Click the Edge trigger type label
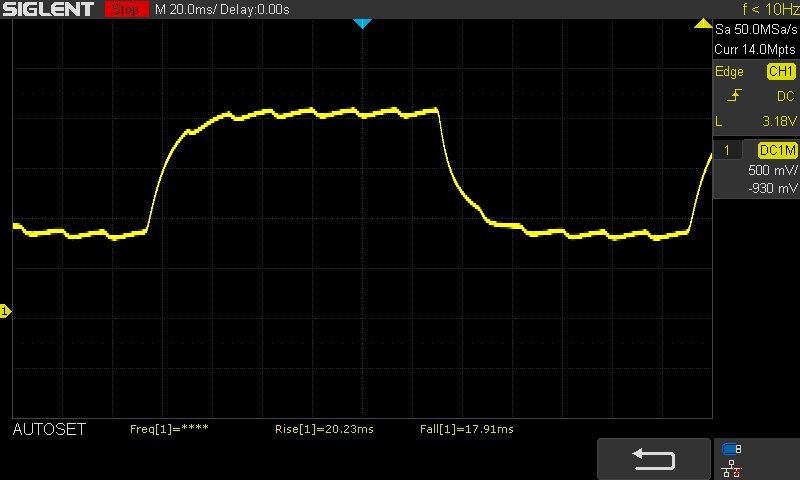800x480 pixels. click(x=729, y=72)
